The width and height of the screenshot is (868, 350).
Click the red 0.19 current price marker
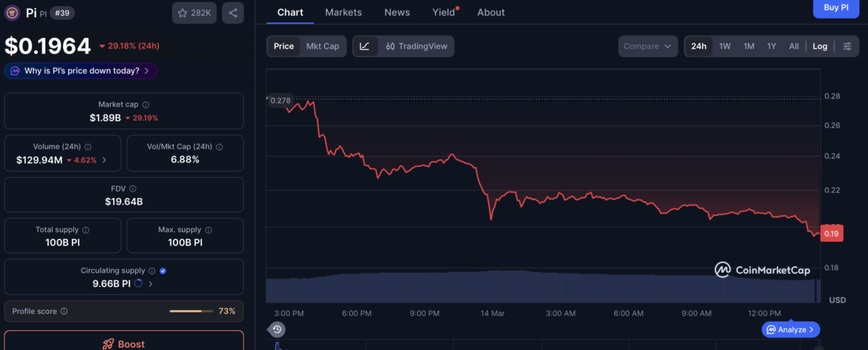(831, 234)
